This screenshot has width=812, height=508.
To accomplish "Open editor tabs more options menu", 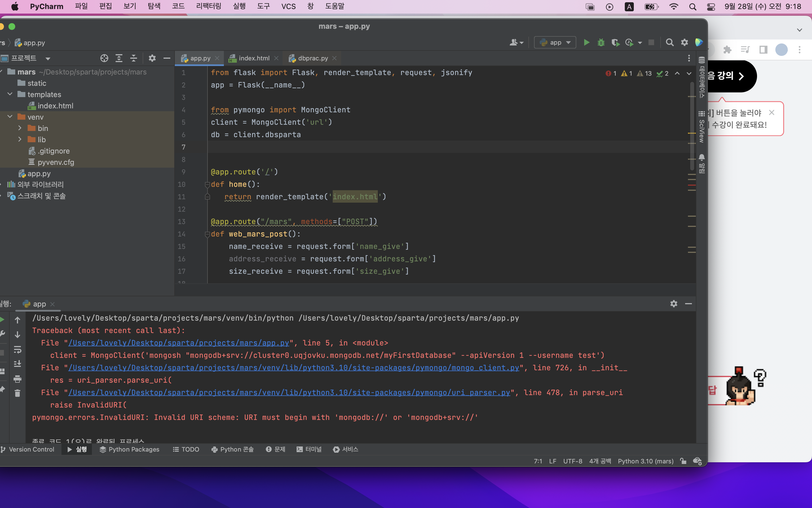I will tap(689, 58).
